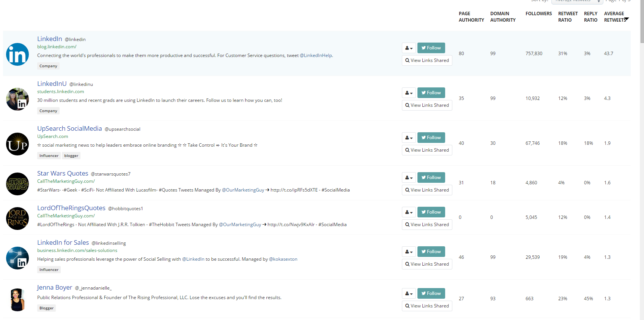The image size is (644, 320).
Task: Click the 43.7 average retweets value
Action: pos(609,54)
